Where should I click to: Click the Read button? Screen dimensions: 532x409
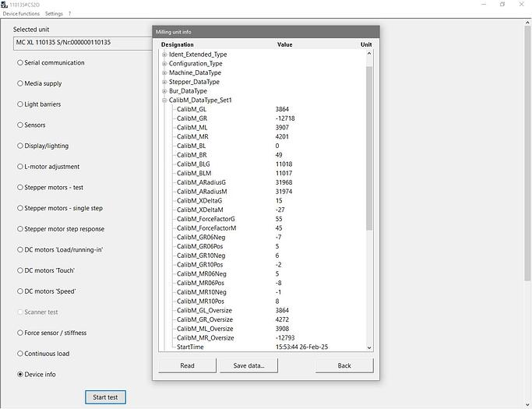pos(187,365)
